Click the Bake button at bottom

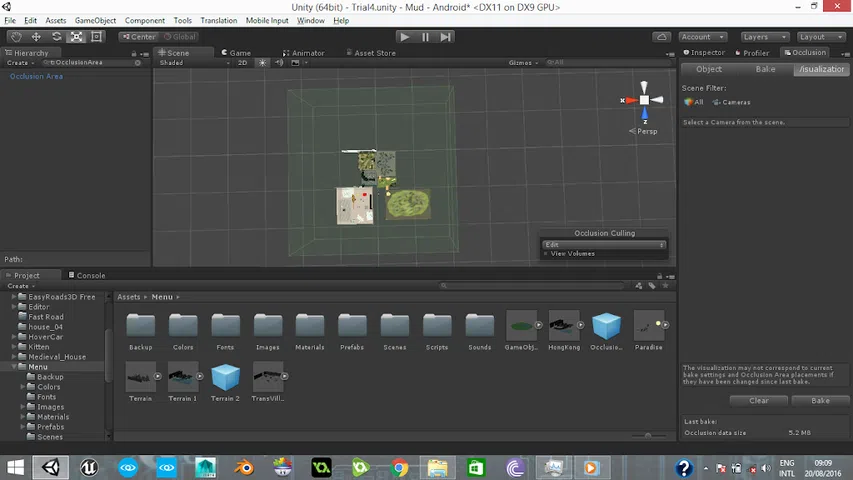[x=820, y=400]
